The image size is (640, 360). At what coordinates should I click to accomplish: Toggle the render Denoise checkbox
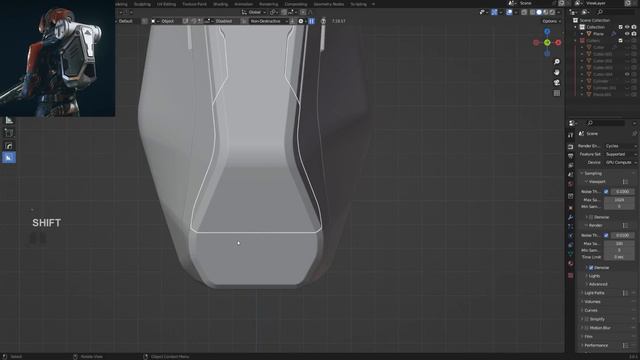(591, 268)
